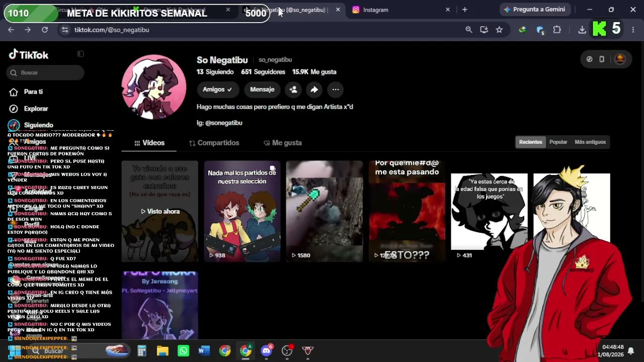Image resolution: width=644 pixels, height=362 pixels.
Task: Play the 'Ya estas cerca de' video
Action: point(489,211)
